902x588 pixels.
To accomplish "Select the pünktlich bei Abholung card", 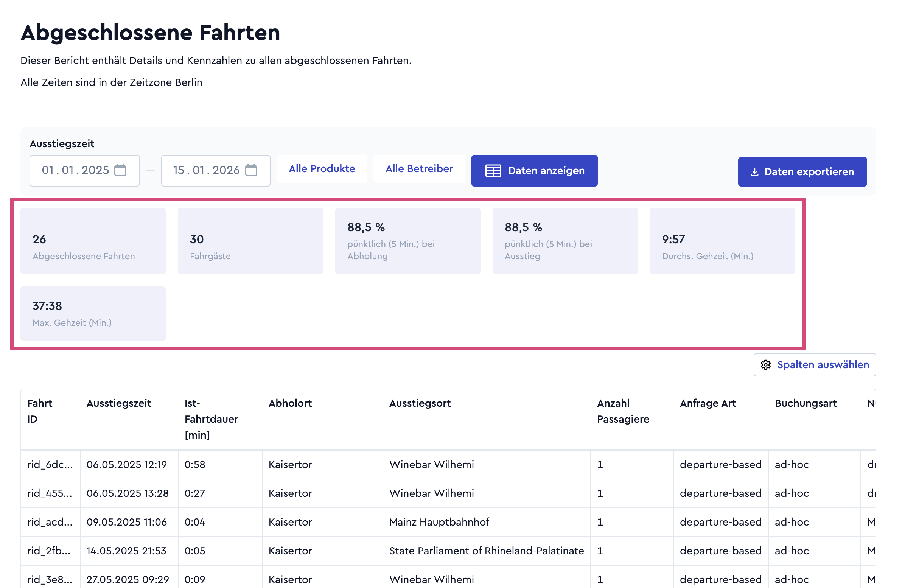I will click(408, 241).
